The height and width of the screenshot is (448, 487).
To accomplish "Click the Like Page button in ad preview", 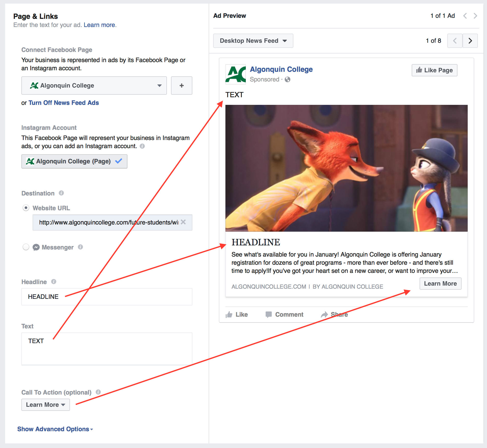I will (x=434, y=70).
